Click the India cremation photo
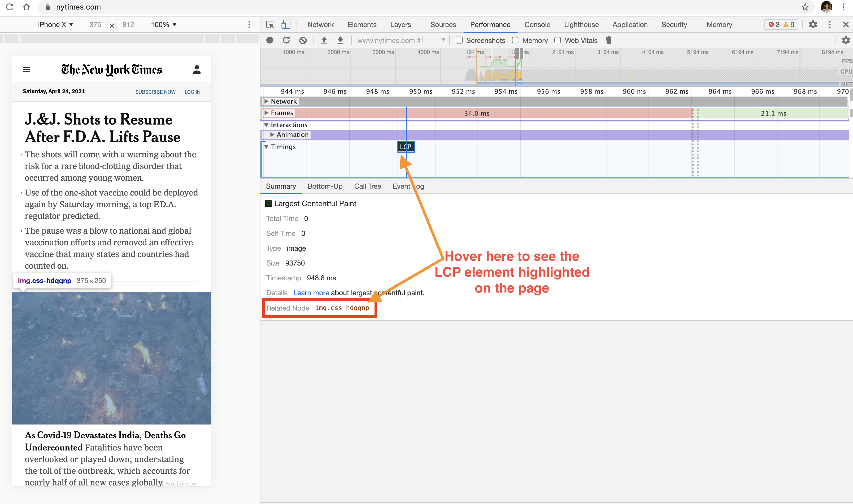This screenshot has height=504, width=853. click(111, 358)
